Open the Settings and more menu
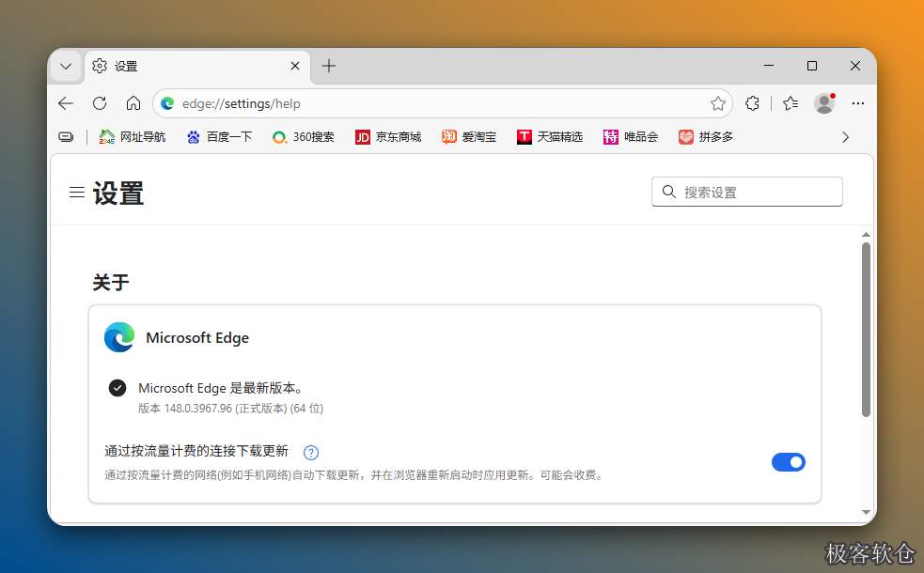The height and width of the screenshot is (573, 924). click(858, 103)
